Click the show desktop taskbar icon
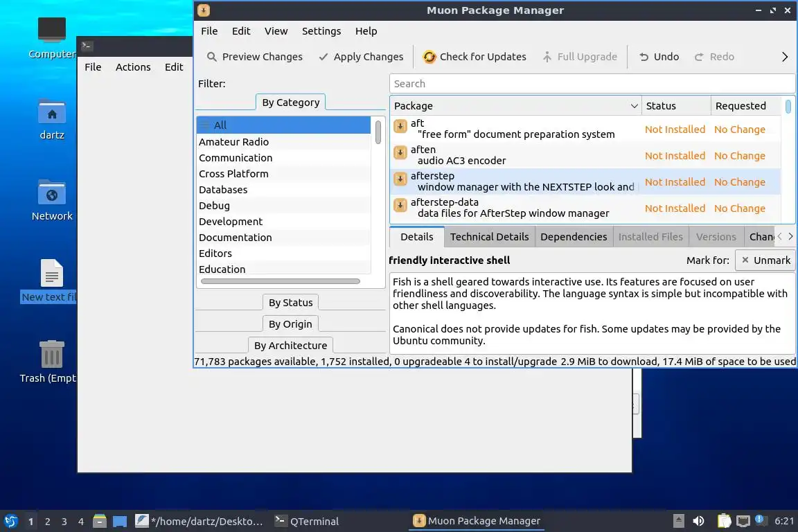The height and width of the screenshot is (532, 798). click(x=120, y=522)
